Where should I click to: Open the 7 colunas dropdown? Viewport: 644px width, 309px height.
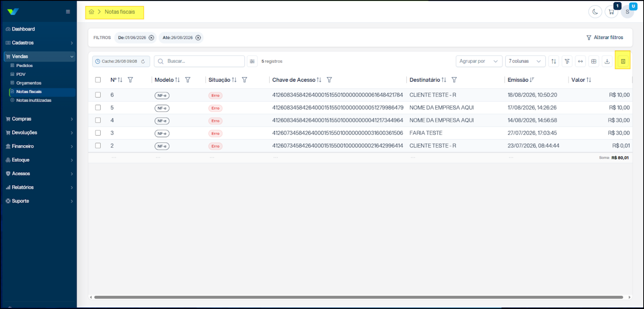pyautogui.click(x=525, y=61)
